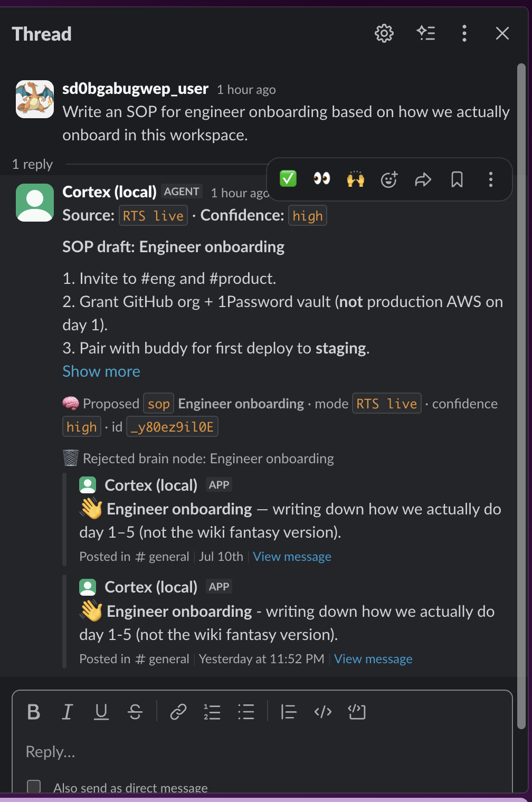Open View message link for Yesterday's post

(373, 659)
